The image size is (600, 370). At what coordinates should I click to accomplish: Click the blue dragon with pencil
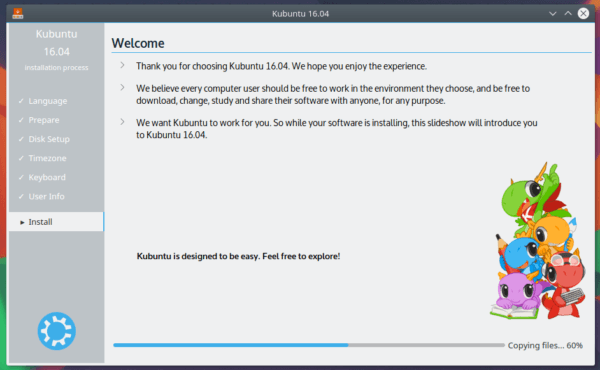[x=520, y=254]
